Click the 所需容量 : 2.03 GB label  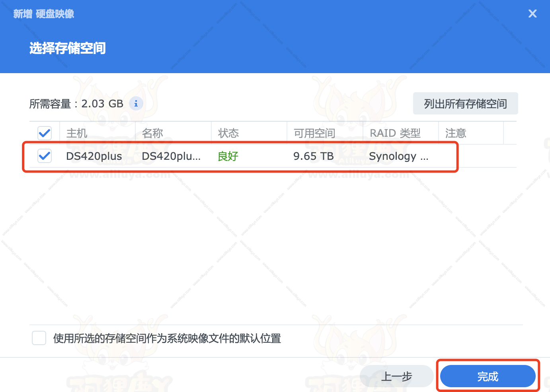point(76,104)
